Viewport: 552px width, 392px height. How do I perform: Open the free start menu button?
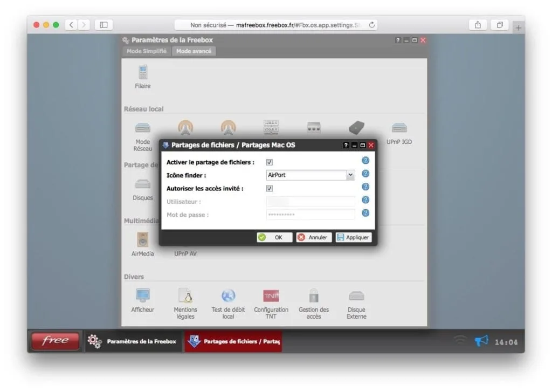click(x=56, y=341)
